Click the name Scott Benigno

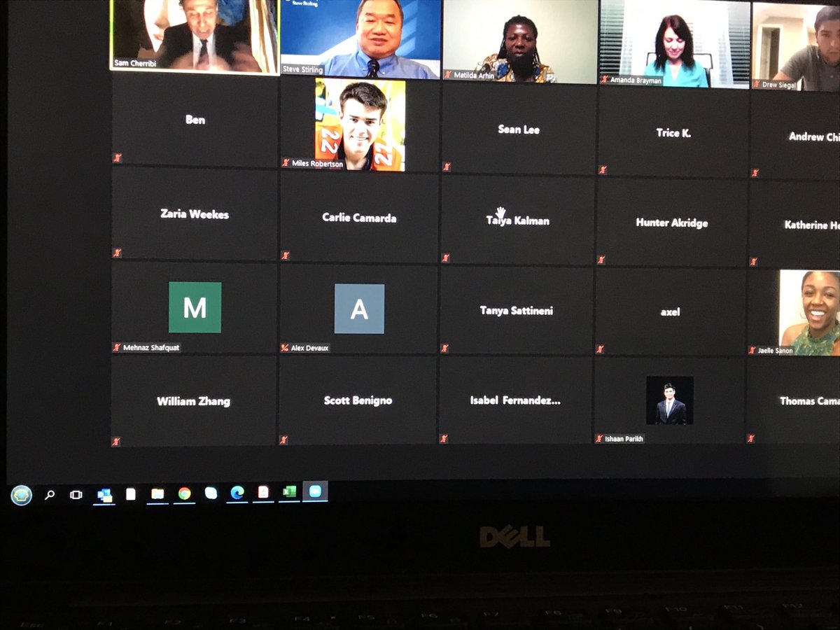click(x=358, y=401)
